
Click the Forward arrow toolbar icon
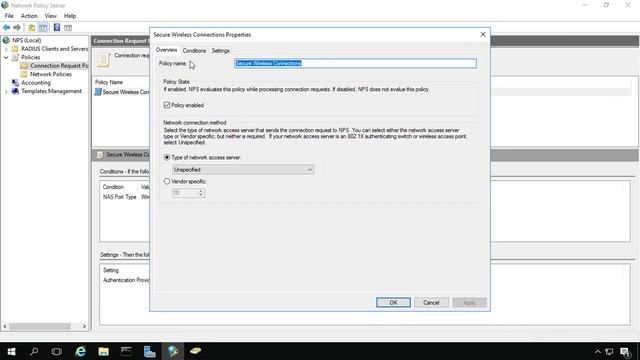pyautogui.click(x=17, y=27)
